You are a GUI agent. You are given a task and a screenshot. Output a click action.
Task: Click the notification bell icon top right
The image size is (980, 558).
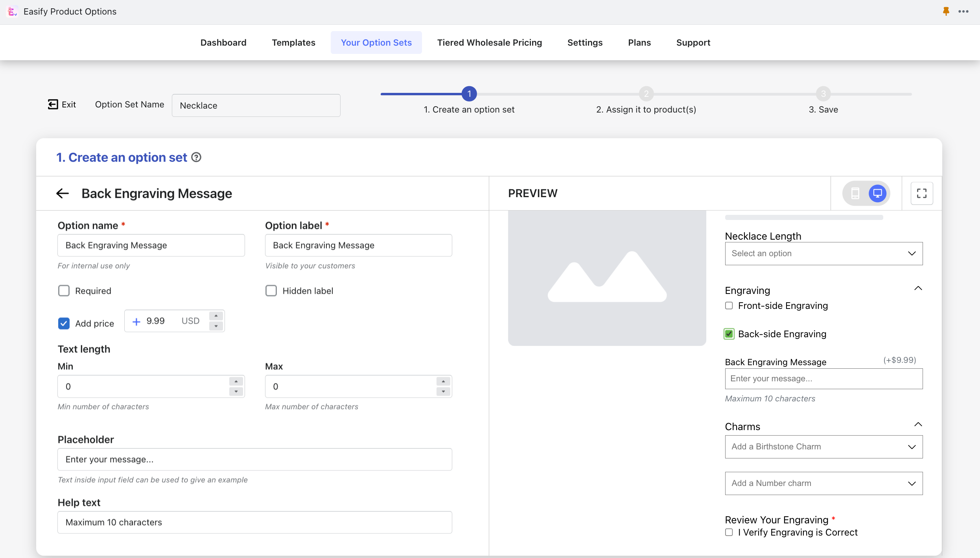(x=946, y=11)
